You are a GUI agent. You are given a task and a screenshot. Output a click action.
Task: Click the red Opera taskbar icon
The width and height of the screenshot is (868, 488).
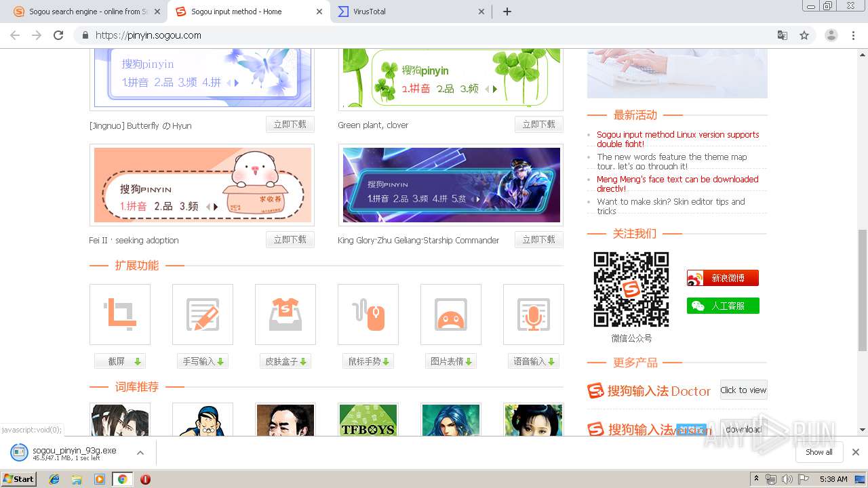[x=145, y=479]
